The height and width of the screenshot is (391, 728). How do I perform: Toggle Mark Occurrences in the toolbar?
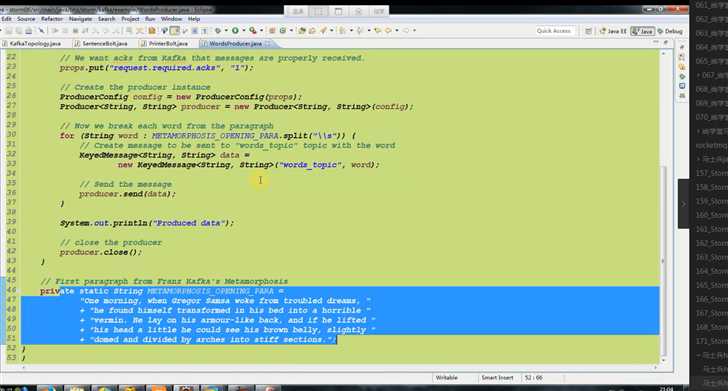[175, 31]
